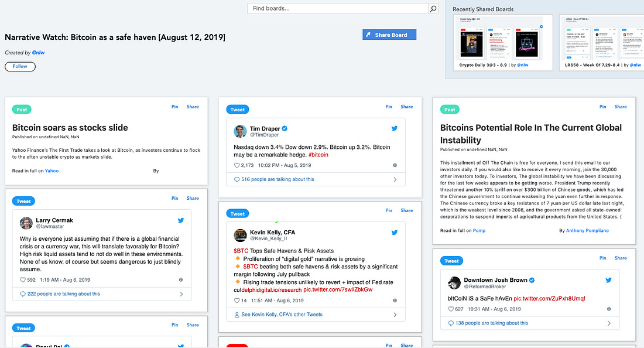Pin the Downtown Josh Brown tweet card
The image size is (644, 348).
click(x=603, y=258)
